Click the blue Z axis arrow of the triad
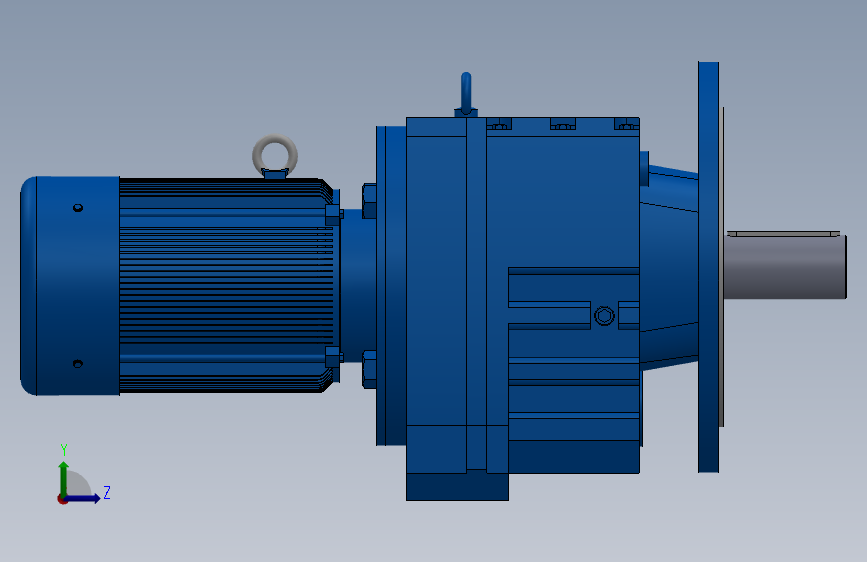The width and height of the screenshot is (867, 562). pos(83,498)
